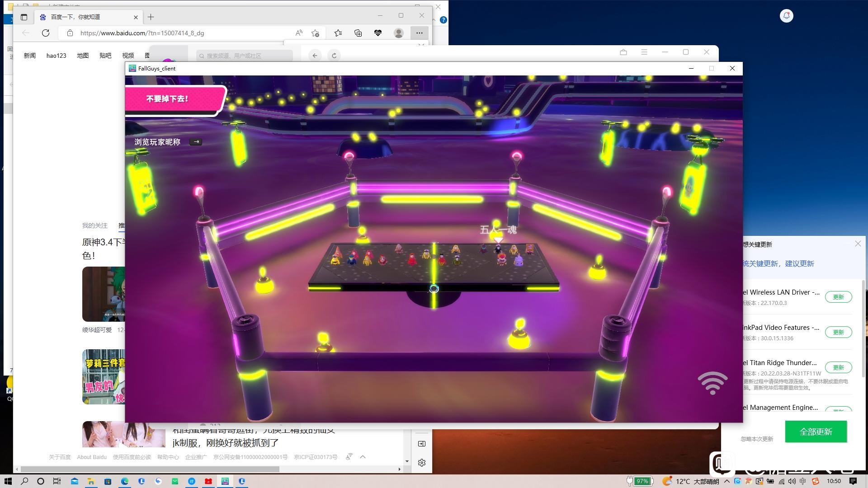The height and width of the screenshot is (488, 868).
Task: Open Edge Collections icon
Action: (x=358, y=33)
